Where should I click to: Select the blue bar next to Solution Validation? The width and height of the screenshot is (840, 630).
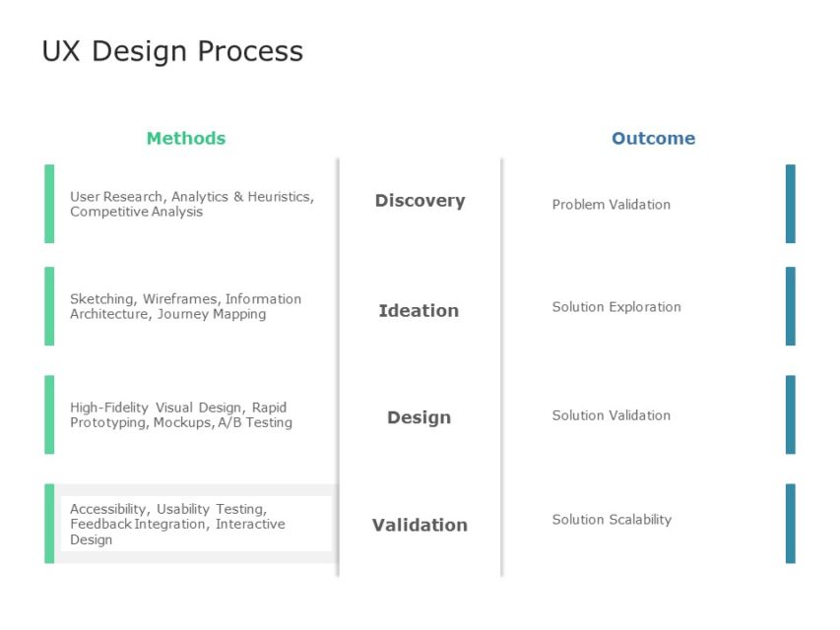pyautogui.click(x=790, y=414)
